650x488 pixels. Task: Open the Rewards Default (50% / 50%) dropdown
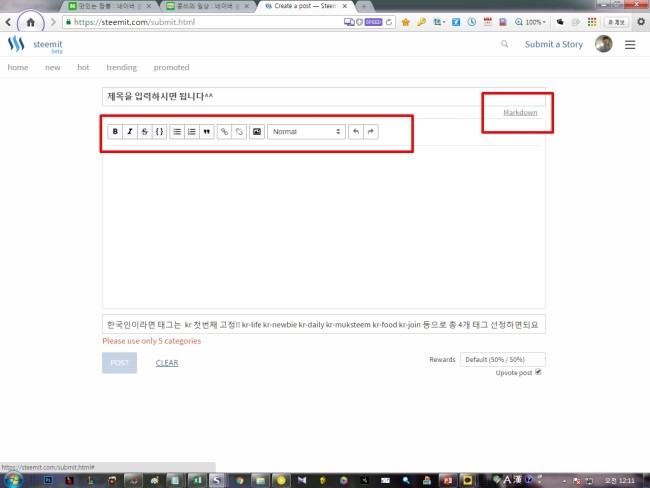tap(502, 359)
